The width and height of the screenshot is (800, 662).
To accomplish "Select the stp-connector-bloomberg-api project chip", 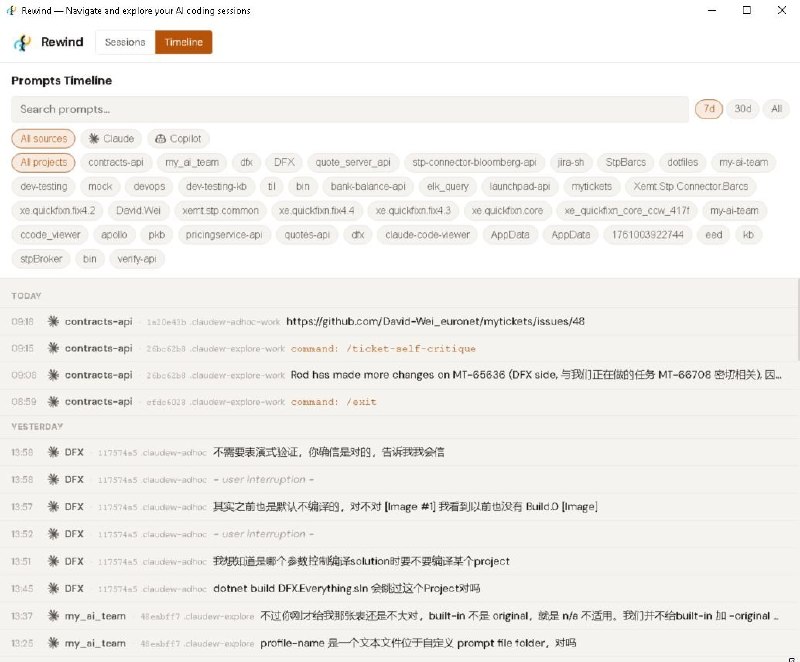I will coord(474,163).
